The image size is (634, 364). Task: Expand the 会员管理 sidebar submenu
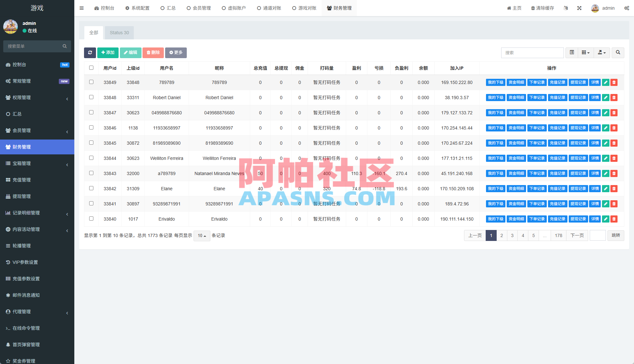(37, 130)
